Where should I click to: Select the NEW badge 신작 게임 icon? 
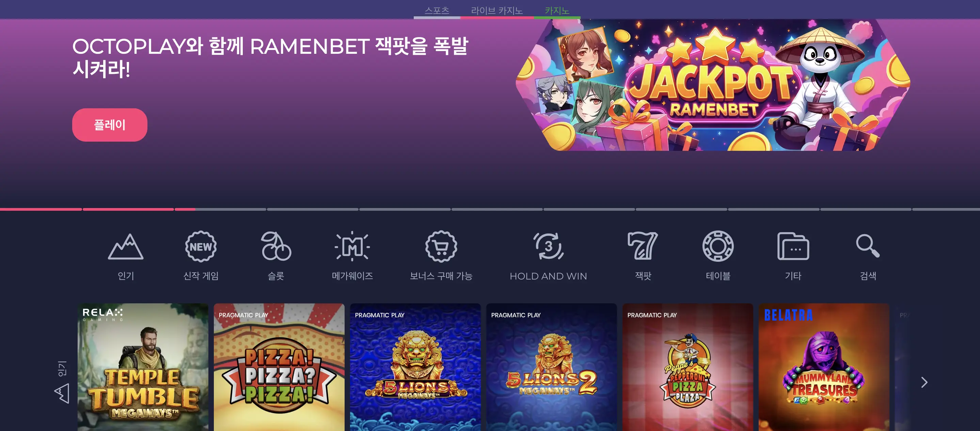pyautogui.click(x=201, y=246)
